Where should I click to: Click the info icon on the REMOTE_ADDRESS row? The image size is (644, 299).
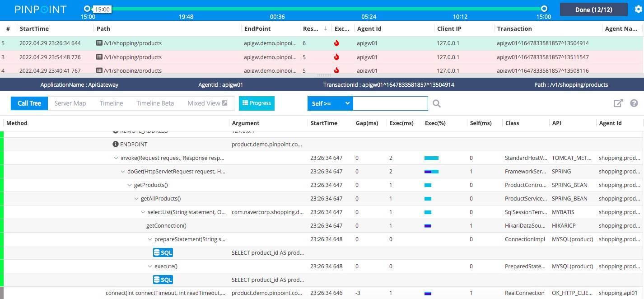click(x=115, y=131)
